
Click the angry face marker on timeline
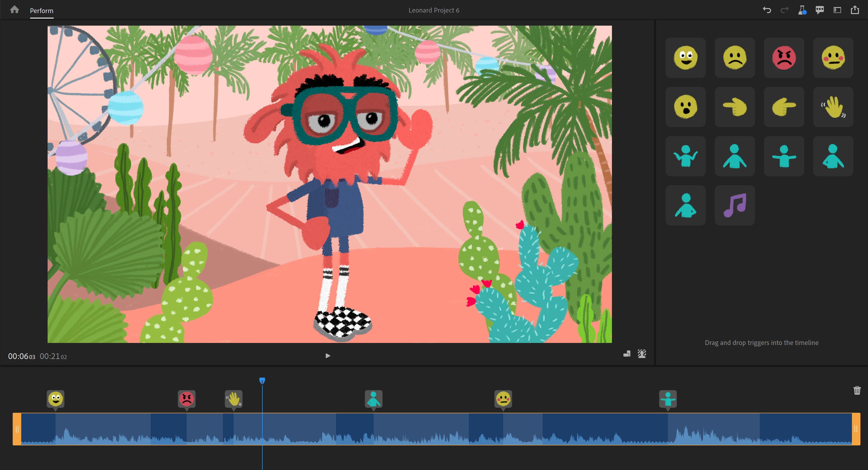[x=187, y=399]
